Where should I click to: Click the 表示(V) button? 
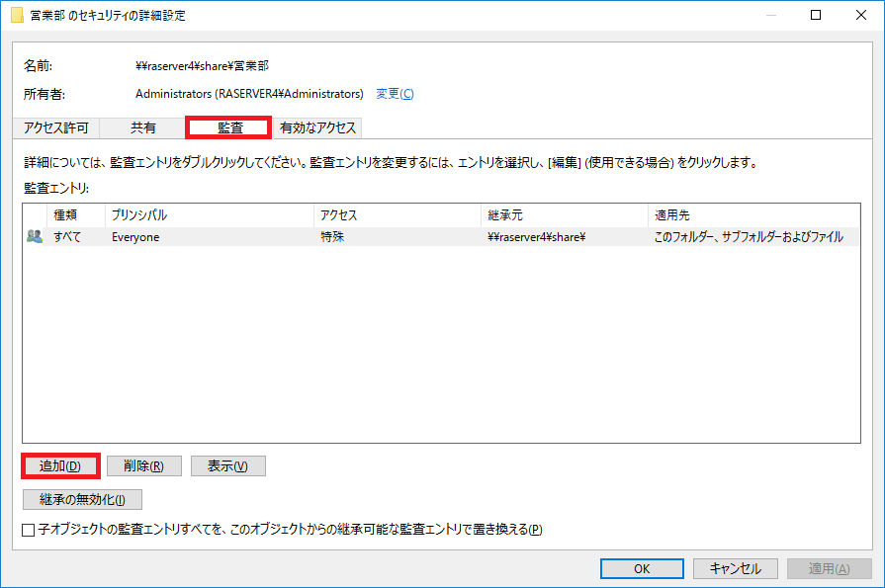(x=228, y=466)
